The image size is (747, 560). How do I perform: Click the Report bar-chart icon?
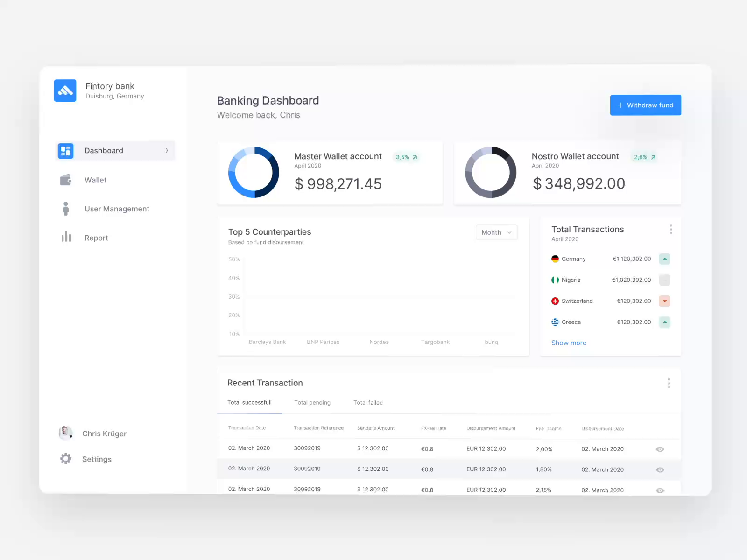66,237
